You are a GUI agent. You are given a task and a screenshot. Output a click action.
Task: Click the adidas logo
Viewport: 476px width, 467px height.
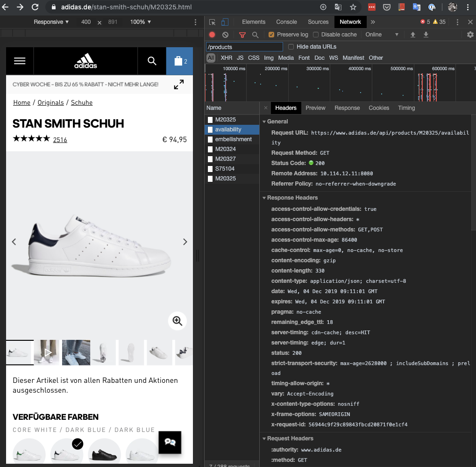[x=85, y=61]
